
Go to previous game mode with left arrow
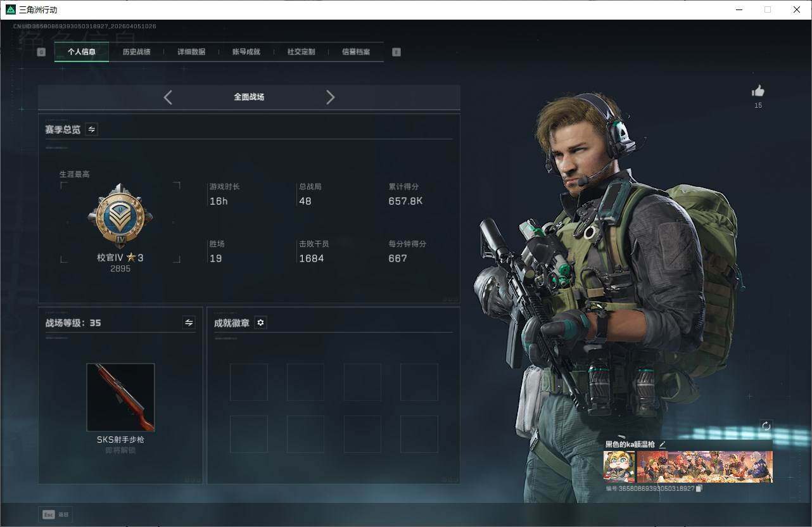pos(168,97)
